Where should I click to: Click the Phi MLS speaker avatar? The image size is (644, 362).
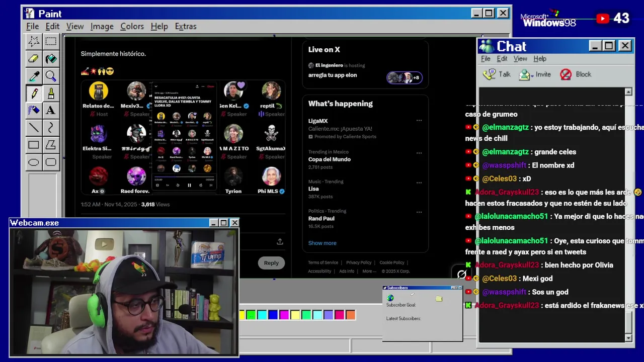click(x=271, y=176)
